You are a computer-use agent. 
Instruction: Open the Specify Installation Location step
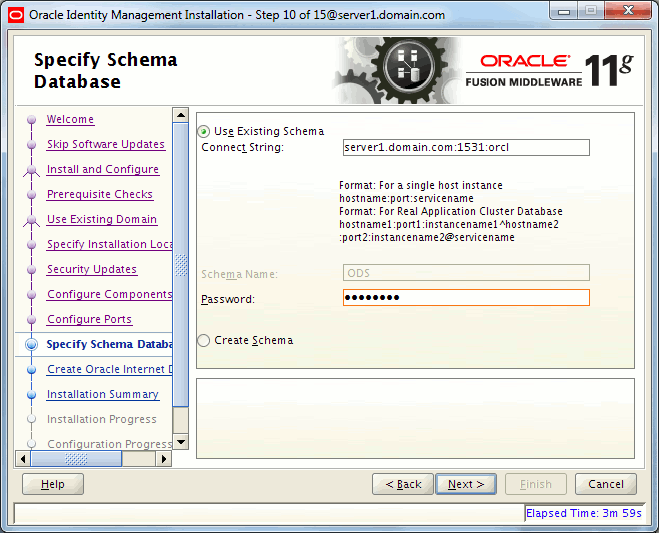pos(110,244)
